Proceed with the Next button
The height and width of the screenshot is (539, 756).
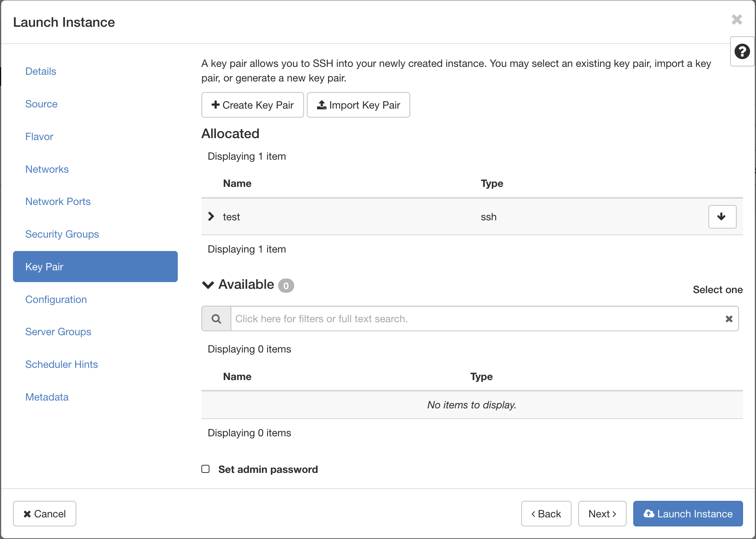[x=602, y=514]
